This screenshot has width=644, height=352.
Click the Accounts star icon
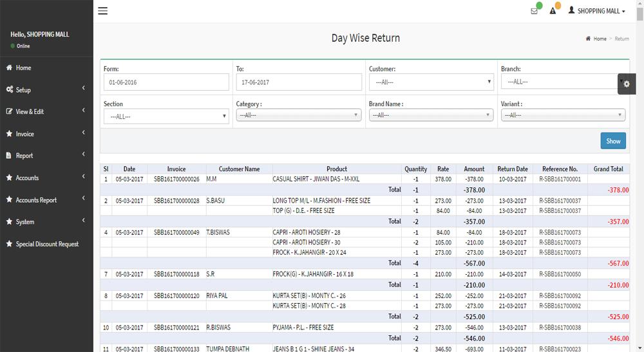click(x=9, y=177)
